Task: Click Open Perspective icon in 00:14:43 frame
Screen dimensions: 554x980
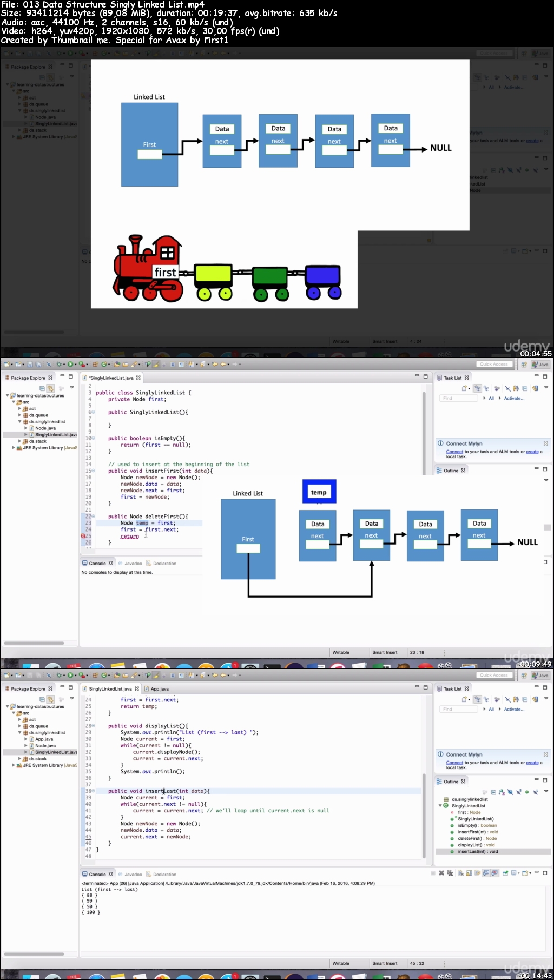Action: point(524,676)
